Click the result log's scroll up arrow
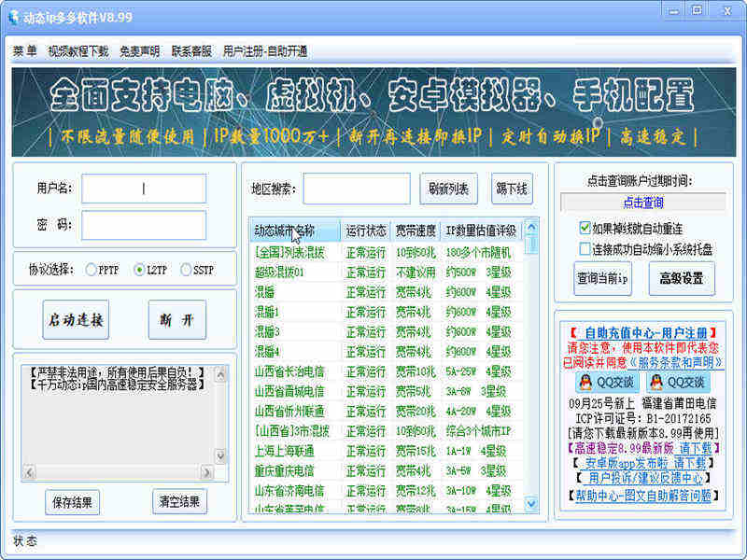Viewport: 747px width, 560px height. point(220,376)
